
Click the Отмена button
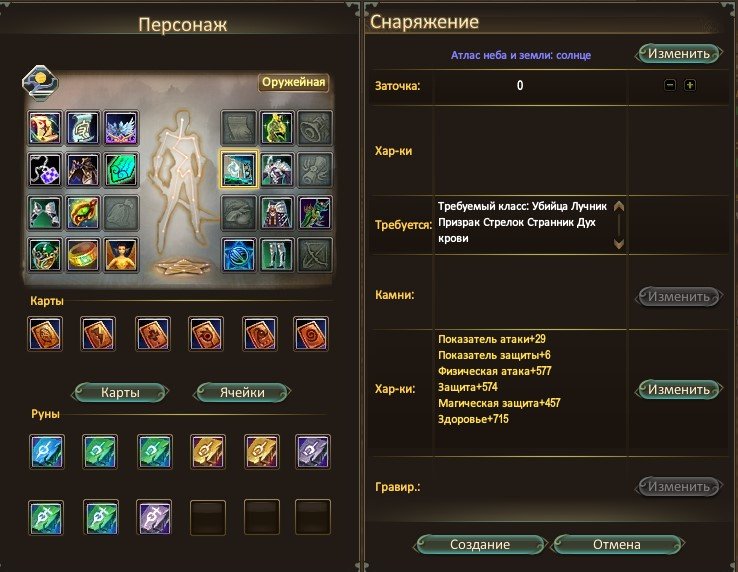[617, 545]
